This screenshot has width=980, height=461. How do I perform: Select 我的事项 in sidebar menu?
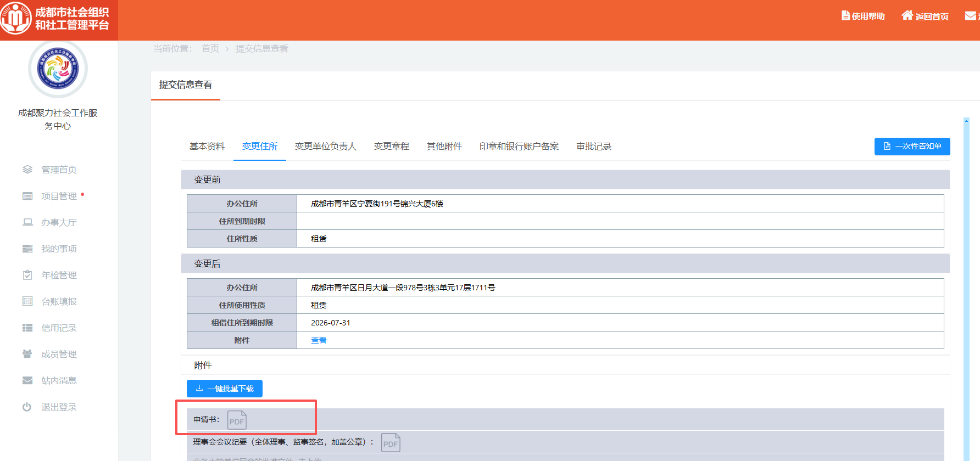(x=59, y=249)
